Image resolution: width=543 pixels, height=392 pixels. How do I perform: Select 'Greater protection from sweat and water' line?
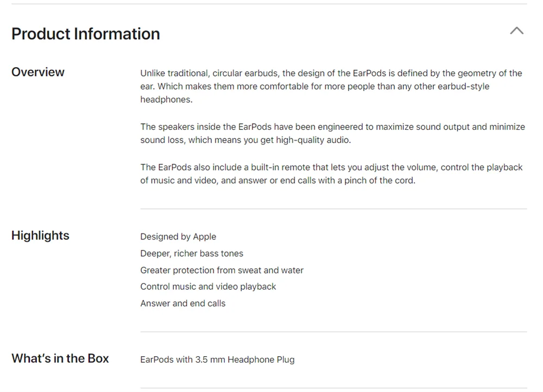point(222,270)
